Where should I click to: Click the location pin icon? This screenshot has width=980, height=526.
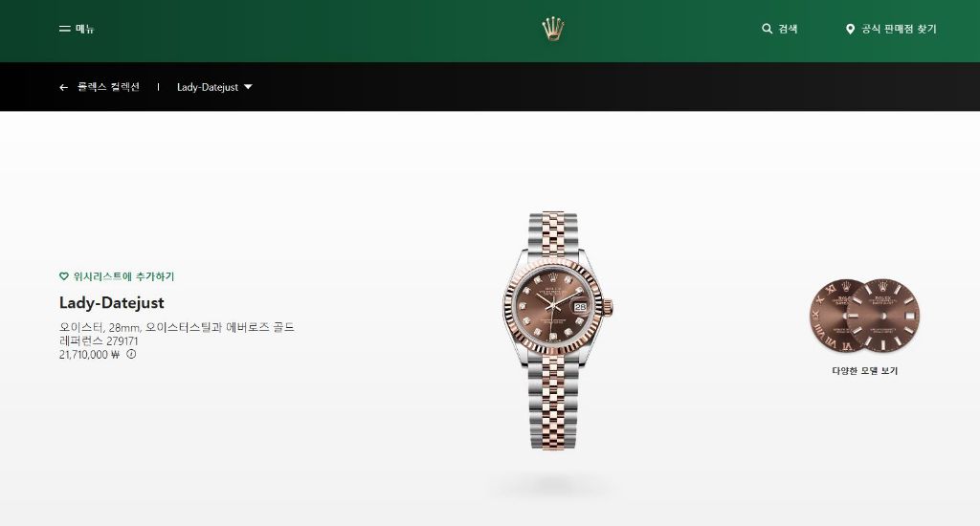pos(850,29)
